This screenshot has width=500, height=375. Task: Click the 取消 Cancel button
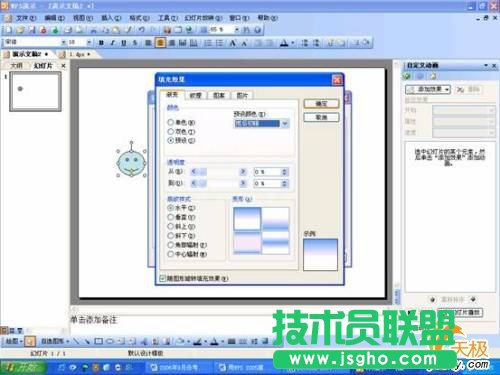[x=321, y=117]
